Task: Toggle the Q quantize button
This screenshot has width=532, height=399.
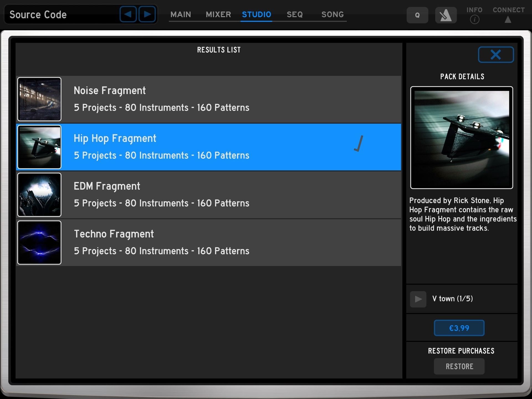Action: coord(417,15)
